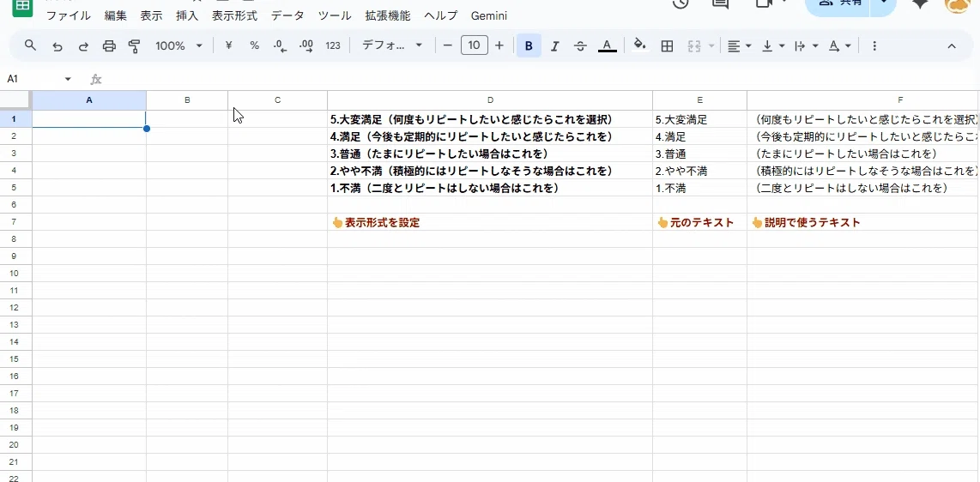Open the borders menu
The image size is (980, 482).
click(667, 45)
